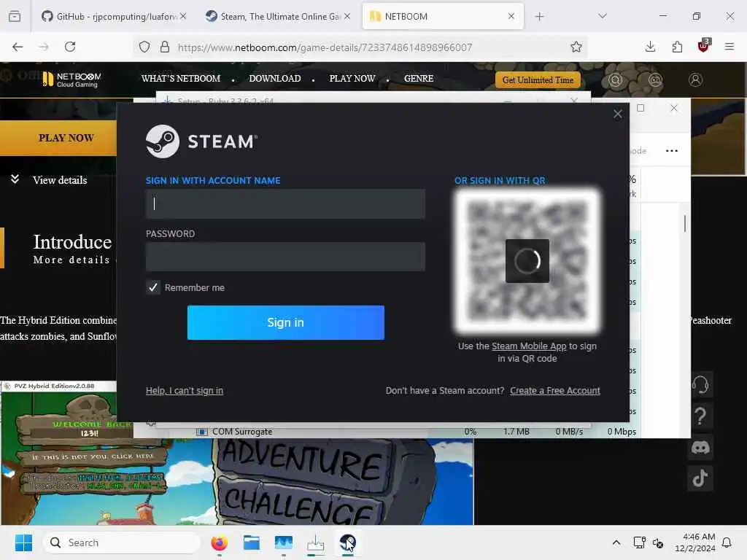This screenshot has height=560, width=747.
Task: Open the NETBOOM user profile icon
Action: pyautogui.click(x=695, y=80)
